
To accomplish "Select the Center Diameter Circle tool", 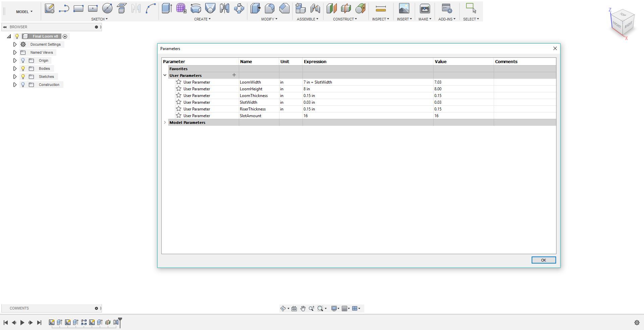I will pyautogui.click(x=107, y=8).
